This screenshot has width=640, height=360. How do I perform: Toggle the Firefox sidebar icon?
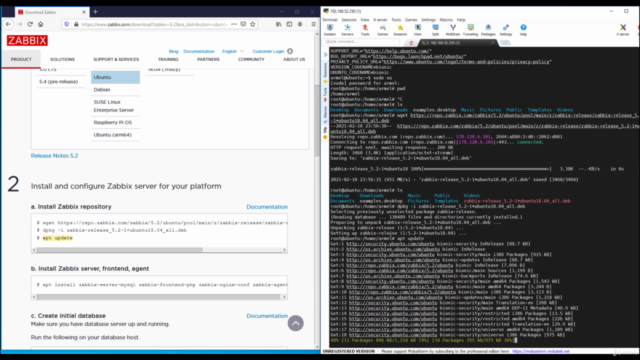(289, 24)
